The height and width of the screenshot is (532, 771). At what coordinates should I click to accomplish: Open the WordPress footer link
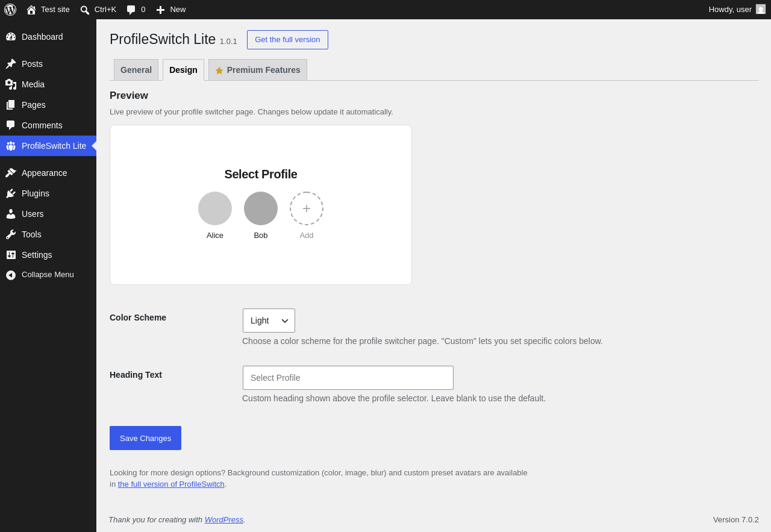[x=224, y=519]
